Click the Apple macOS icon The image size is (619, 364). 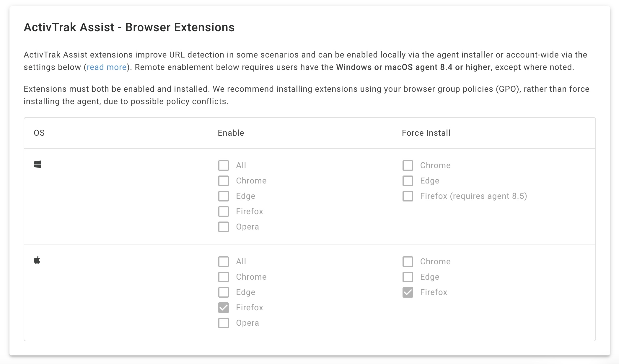tap(37, 260)
